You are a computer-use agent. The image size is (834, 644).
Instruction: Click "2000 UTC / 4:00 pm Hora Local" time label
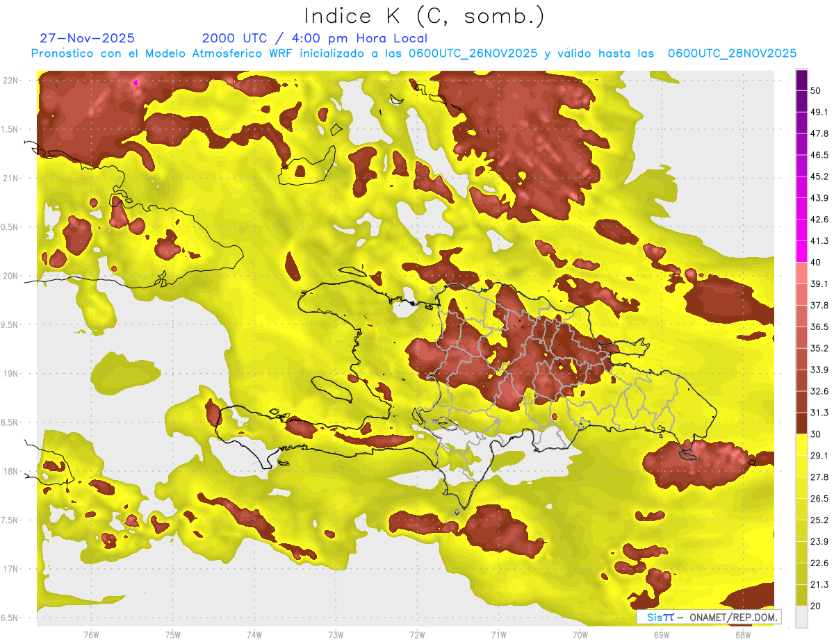tap(315, 38)
